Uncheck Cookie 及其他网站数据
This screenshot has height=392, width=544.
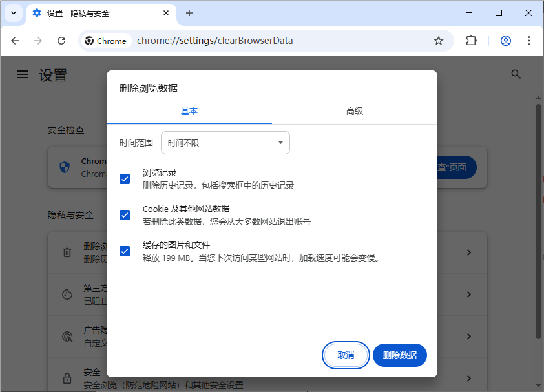(125, 215)
